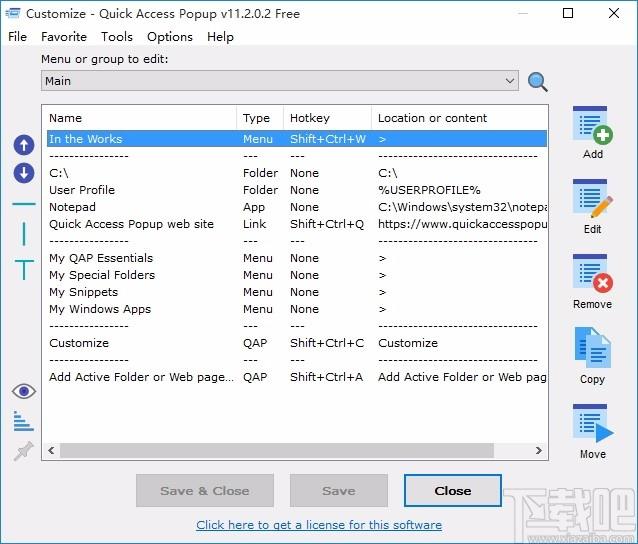Select Add Active Folder or Web page row
The height and width of the screenshot is (544, 638).
pyautogui.click(x=297, y=377)
